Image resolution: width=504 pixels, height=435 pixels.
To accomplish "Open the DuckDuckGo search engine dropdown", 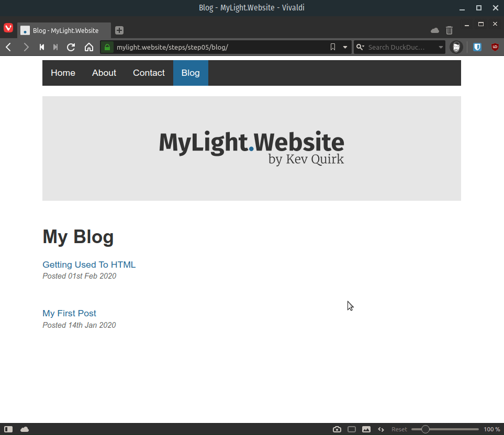I will pyautogui.click(x=360, y=47).
